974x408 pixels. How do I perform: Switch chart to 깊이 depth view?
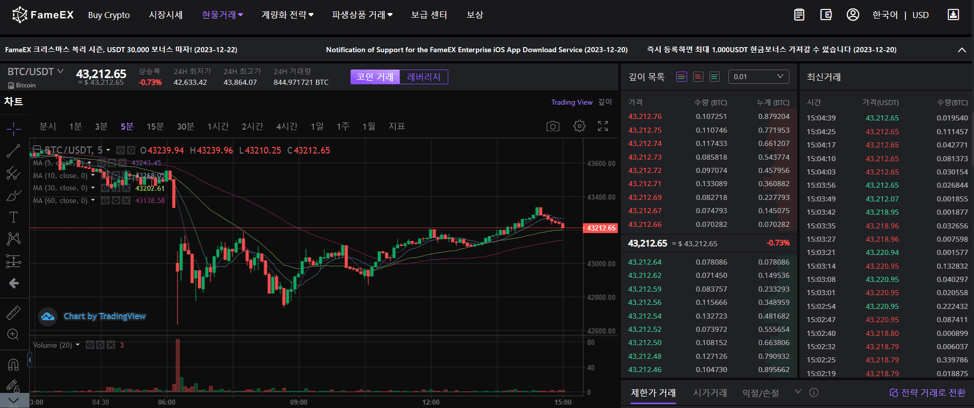click(605, 102)
